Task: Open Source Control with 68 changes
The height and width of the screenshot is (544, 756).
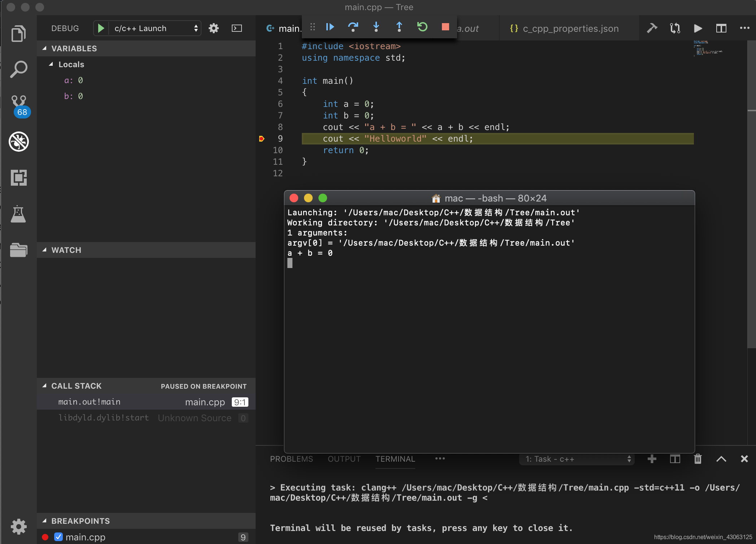Action: pyautogui.click(x=19, y=106)
